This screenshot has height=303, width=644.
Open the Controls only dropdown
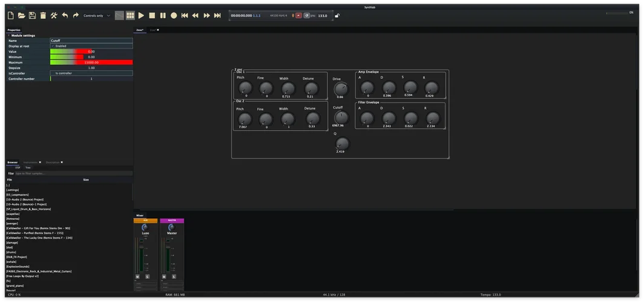coord(97,16)
